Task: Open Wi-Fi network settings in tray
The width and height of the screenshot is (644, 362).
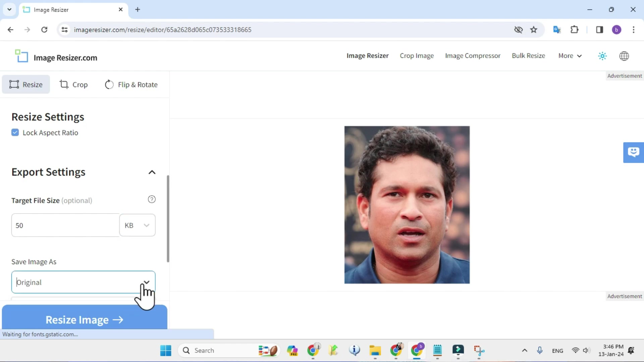Action: coord(575,350)
